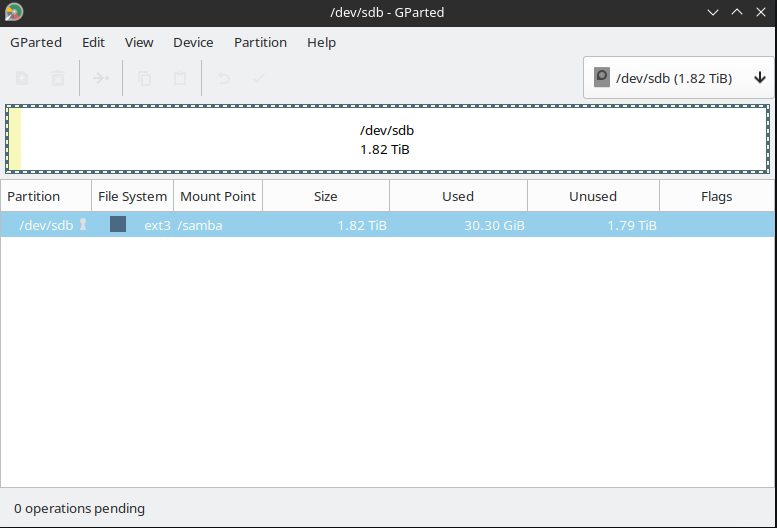Select the /dev/sdb partition row name

(46, 225)
